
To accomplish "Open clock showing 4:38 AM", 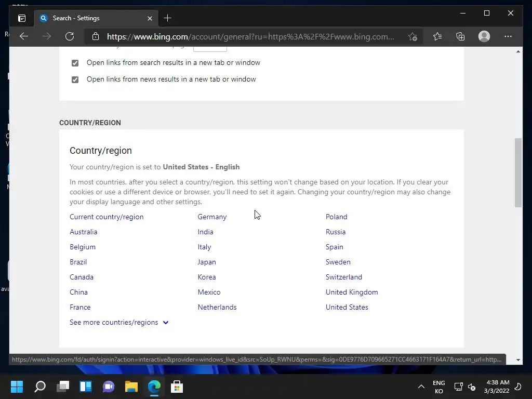I will 497,387.
